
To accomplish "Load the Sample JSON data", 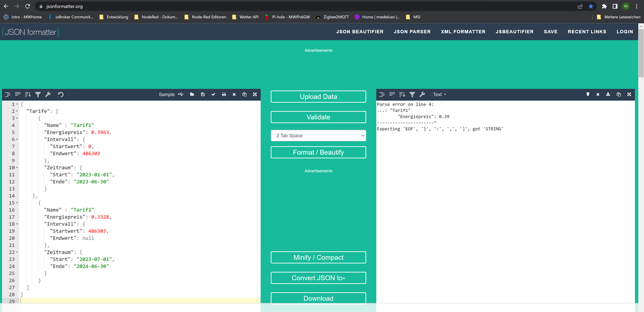I will [x=167, y=94].
